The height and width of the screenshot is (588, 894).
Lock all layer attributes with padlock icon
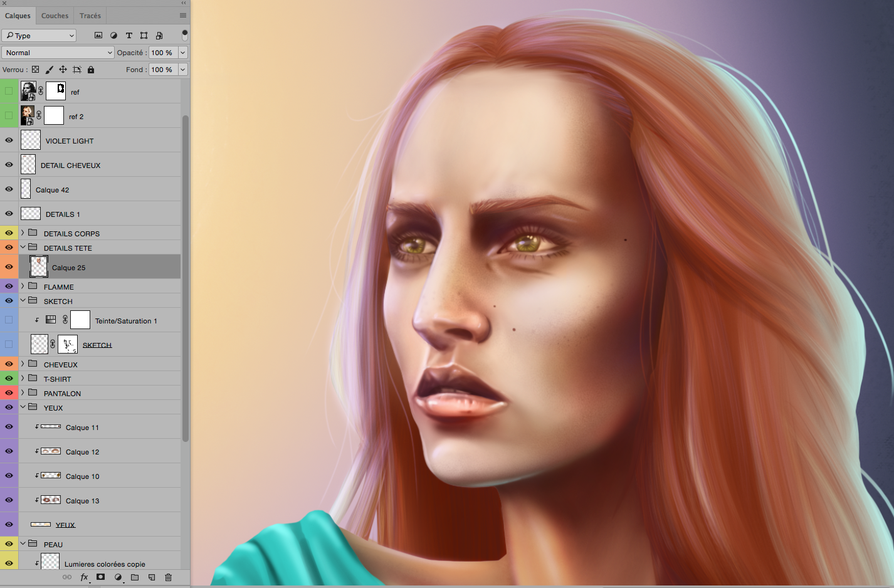91,70
